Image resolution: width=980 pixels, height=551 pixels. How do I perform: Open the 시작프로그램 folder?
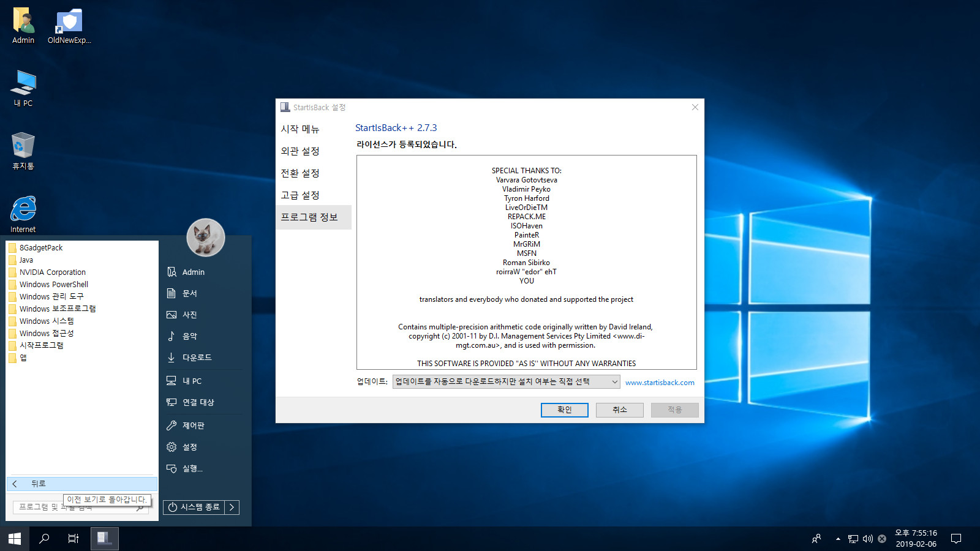click(x=82, y=345)
